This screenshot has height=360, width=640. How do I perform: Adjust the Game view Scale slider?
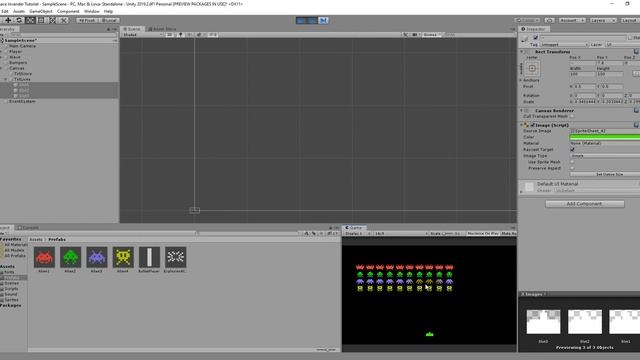click(x=448, y=233)
